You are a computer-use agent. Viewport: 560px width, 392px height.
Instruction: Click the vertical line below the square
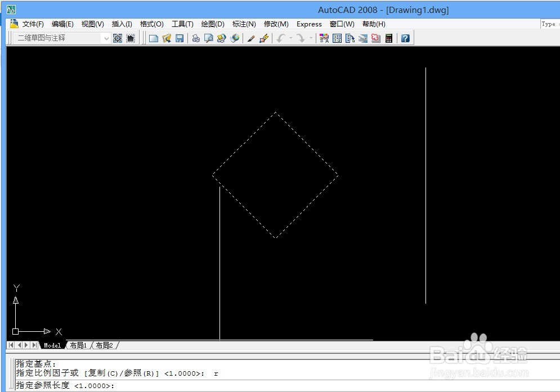click(219, 263)
